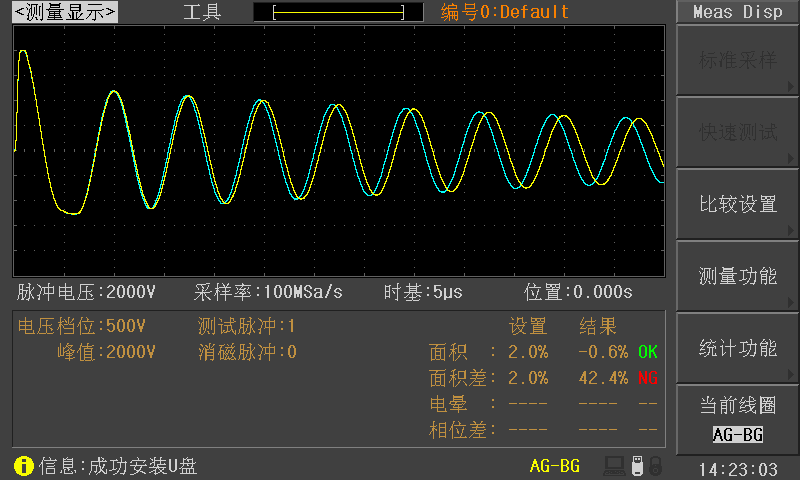Viewport: 800px width, 480px height.
Task: Click the USB drive status icon
Action: [637, 466]
